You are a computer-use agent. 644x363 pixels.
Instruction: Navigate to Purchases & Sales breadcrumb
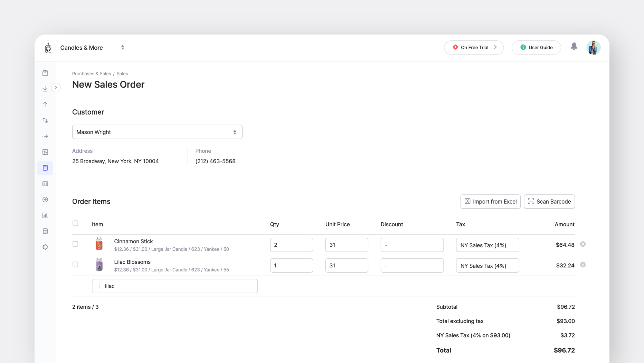(x=91, y=73)
